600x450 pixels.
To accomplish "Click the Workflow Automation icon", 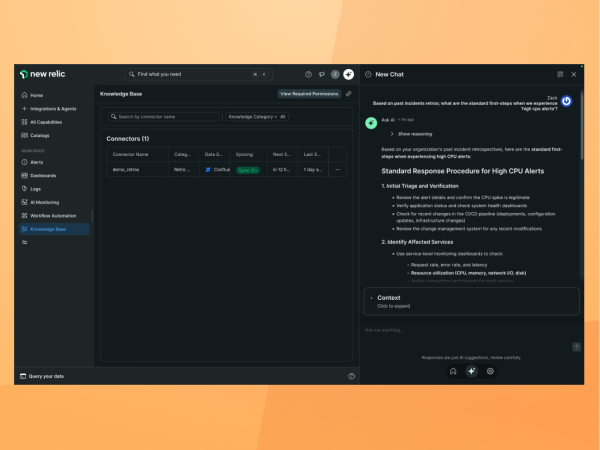I will [x=24, y=215].
